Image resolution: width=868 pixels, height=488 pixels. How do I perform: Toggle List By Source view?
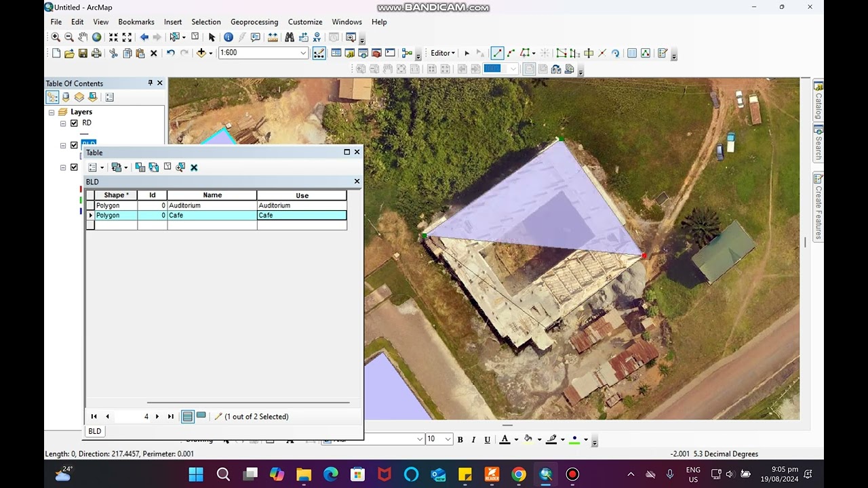pos(66,97)
